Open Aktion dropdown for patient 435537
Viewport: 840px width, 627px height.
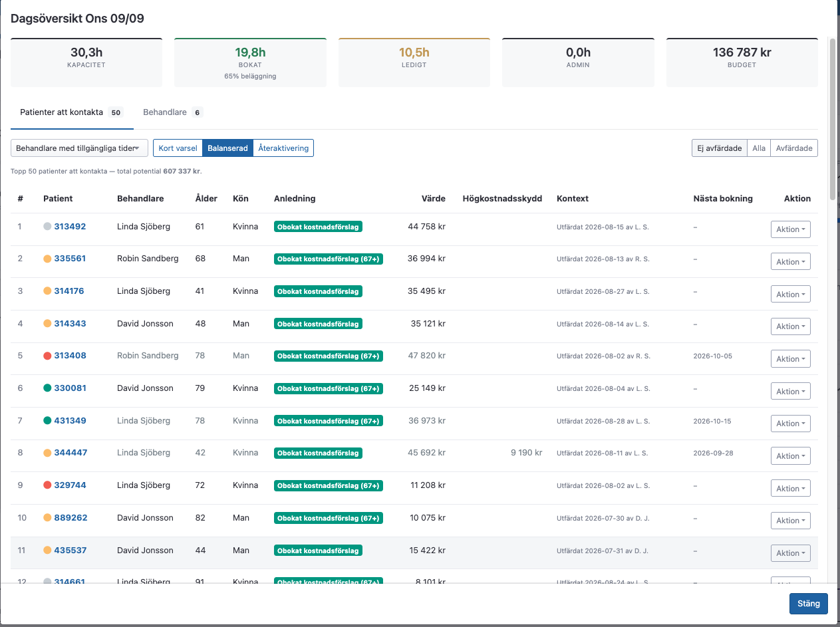[x=790, y=553]
